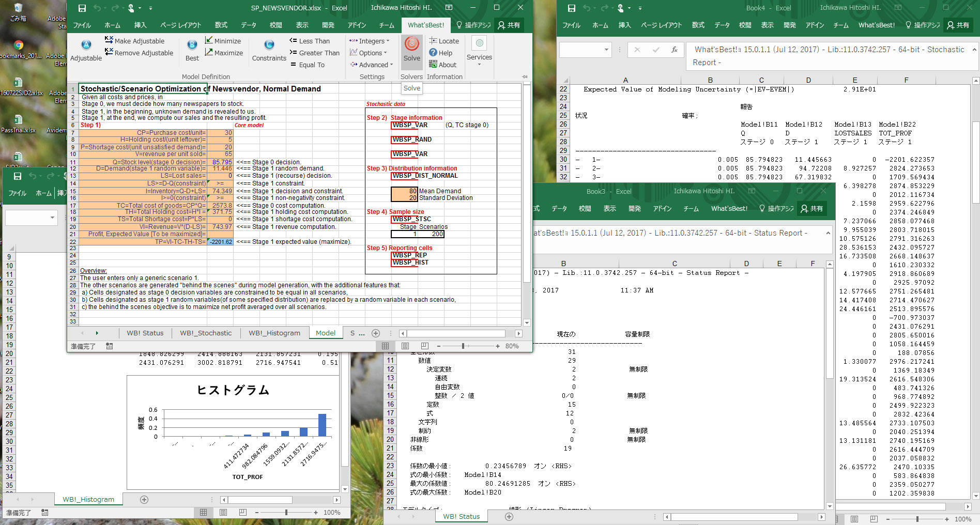Viewport: 980px width, 525px height.
Task: Select the Minimize objective icon
Action: (x=209, y=41)
